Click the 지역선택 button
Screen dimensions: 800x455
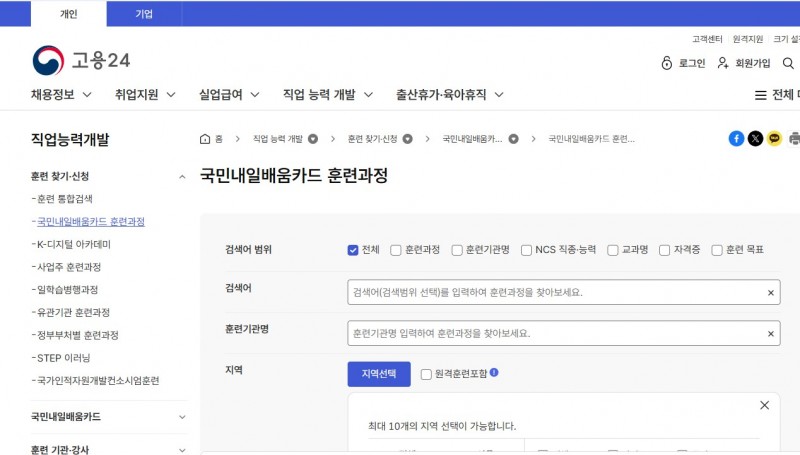pyautogui.click(x=379, y=374)
